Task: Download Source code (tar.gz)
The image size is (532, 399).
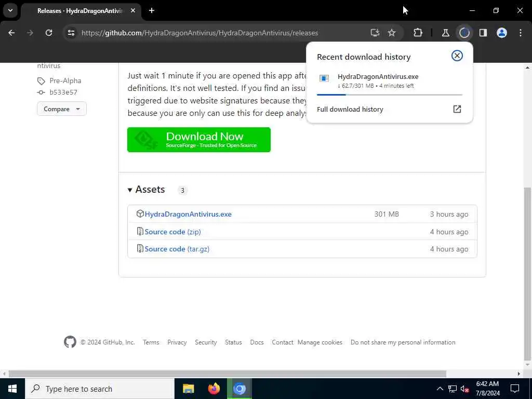Action: 177,249
